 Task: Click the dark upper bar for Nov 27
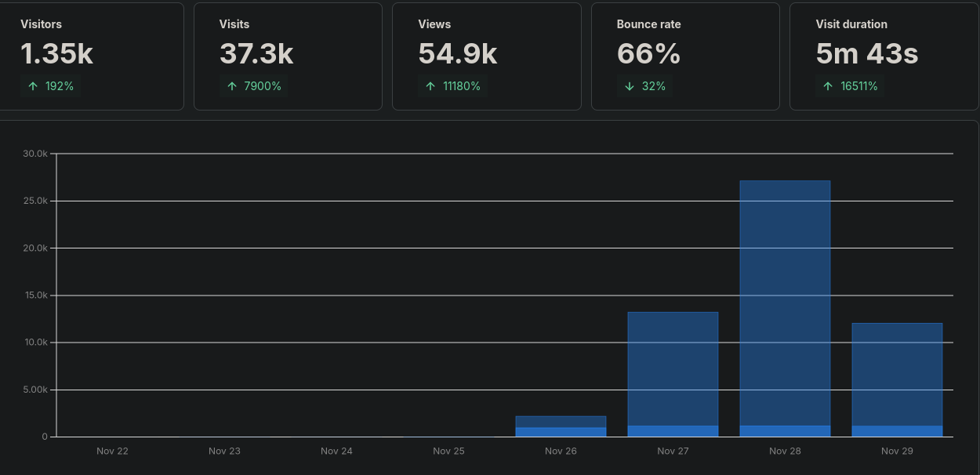click(673, 368)
